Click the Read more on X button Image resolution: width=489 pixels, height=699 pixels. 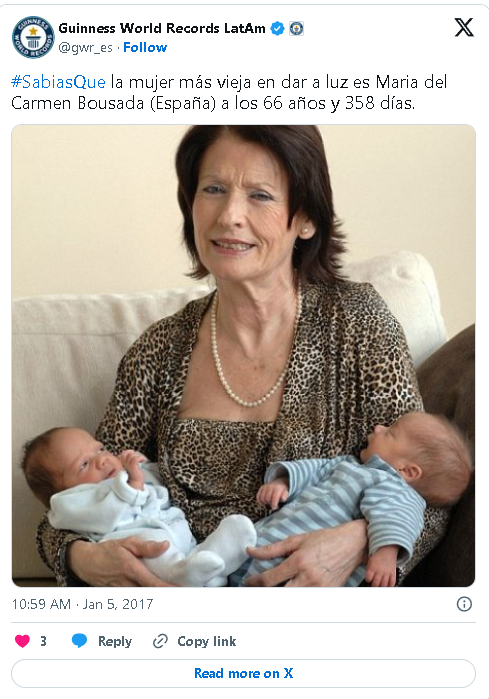pyautogui.click(x=243, y=673)
